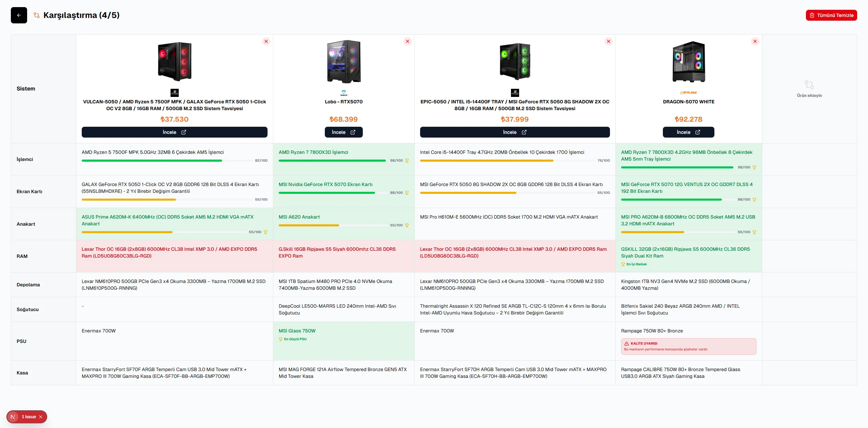Image resolution: width=868 pixels, height=428 pixels.
Task: Dismiss the 1 Issue badge
Action: [x=41, y=417]
